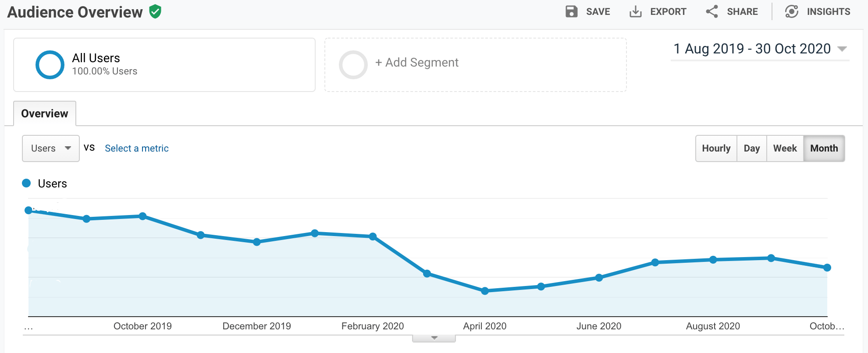Click the + Add Segment label
The width and height of the screenshot is (868, 353).
point(417,63)
